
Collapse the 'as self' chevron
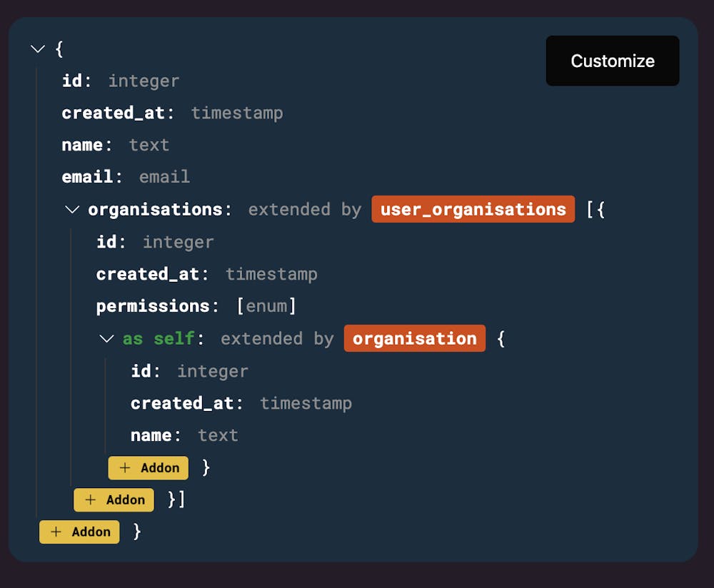click(107, 339)
